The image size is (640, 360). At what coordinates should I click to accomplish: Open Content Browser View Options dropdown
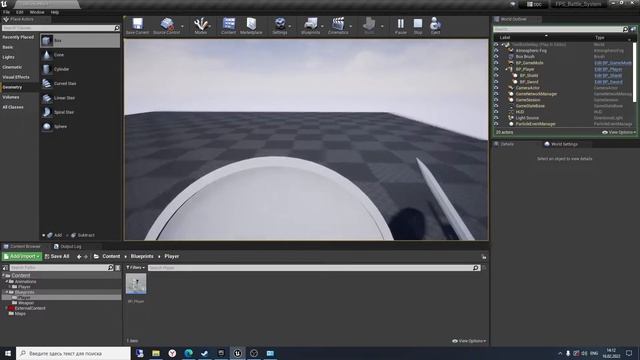(469, 341)
